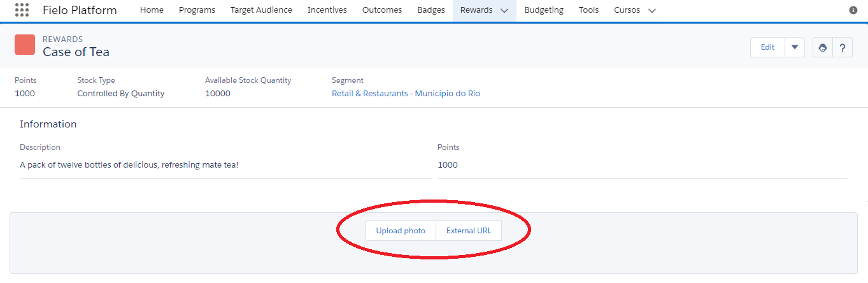The height and width of the screenshot is (283, 868).
Task: Switch to Target Audience tab
Action: click(x=261, y=10)
